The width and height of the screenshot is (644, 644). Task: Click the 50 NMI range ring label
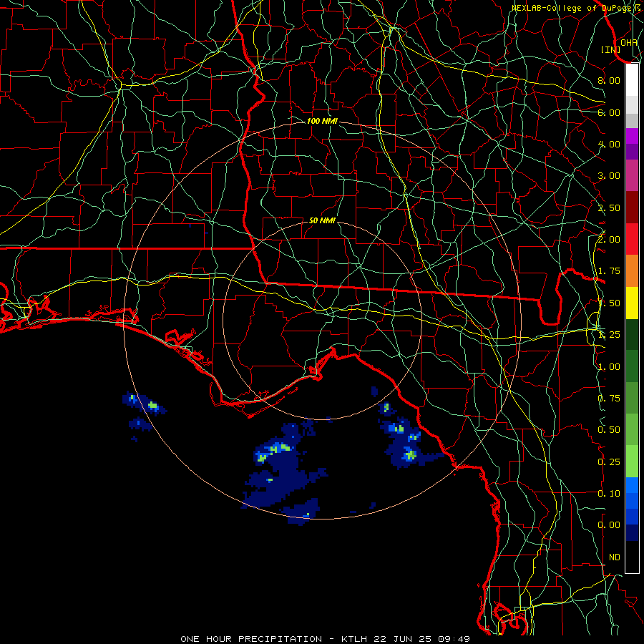322,220
